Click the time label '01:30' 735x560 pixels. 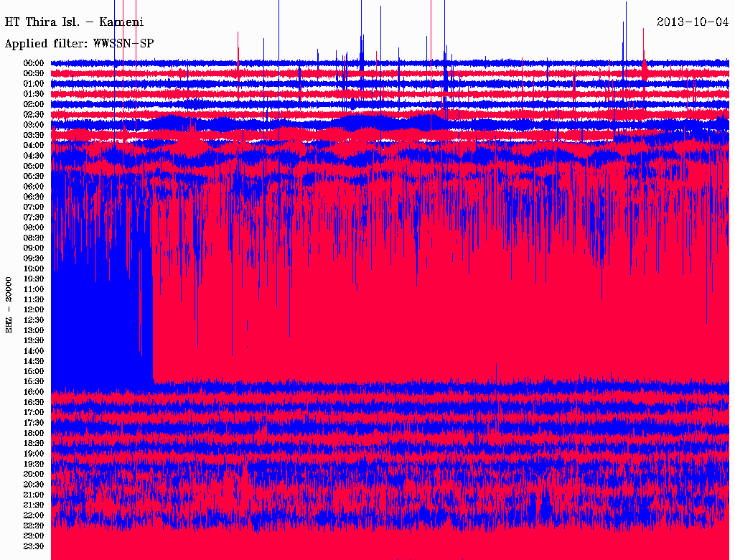[34, 94]
